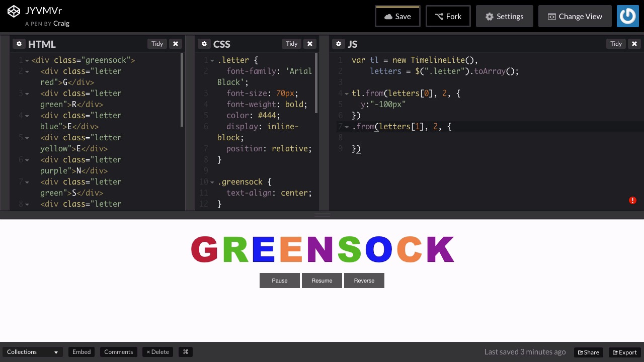Click the CodePen logo icon
The width and height of the screenshot is (644, 362).
[14, 11]
